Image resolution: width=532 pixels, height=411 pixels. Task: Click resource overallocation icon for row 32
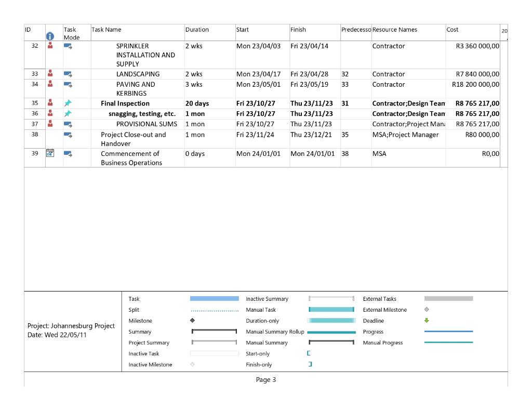coord(50,45)
